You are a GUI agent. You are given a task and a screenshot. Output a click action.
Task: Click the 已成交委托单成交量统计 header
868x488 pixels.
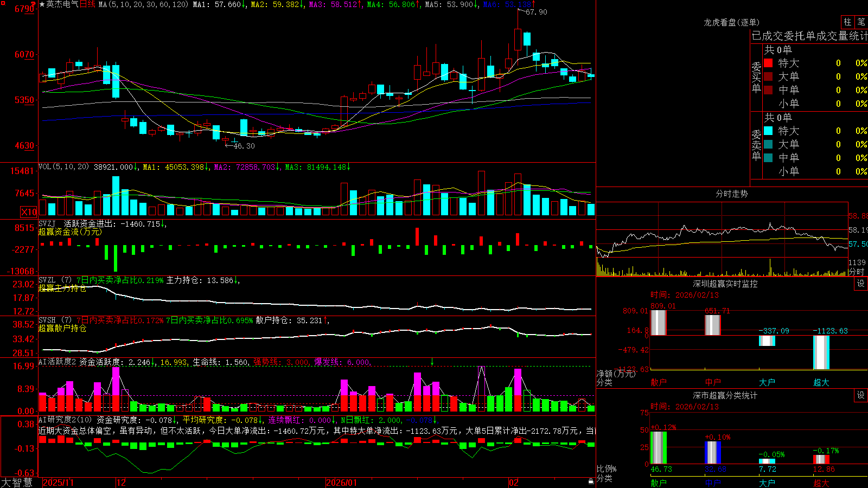[x=809, y=36]
